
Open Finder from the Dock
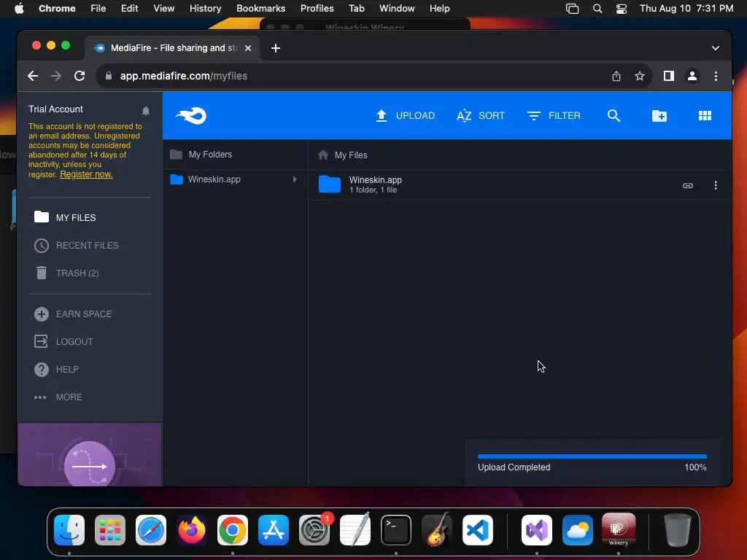[69, 530]
